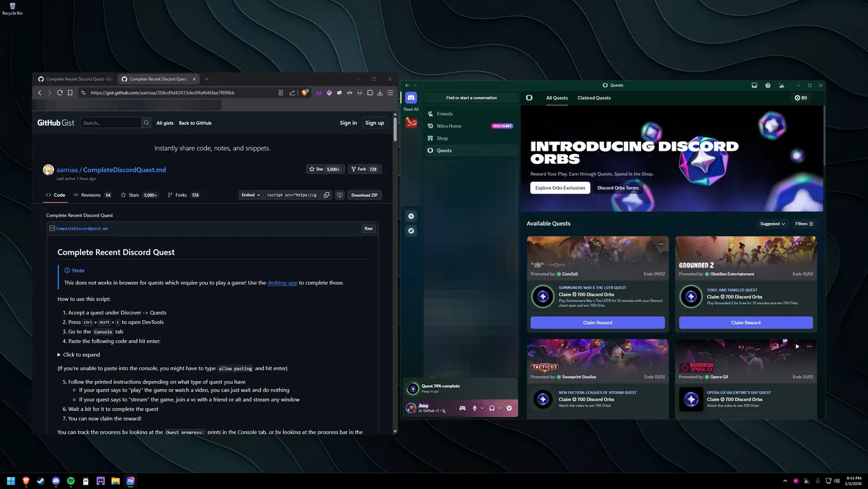Show hidden icons in the system tray
The height and width of the screenshot is (489, 868).
(x=786, y=481)
